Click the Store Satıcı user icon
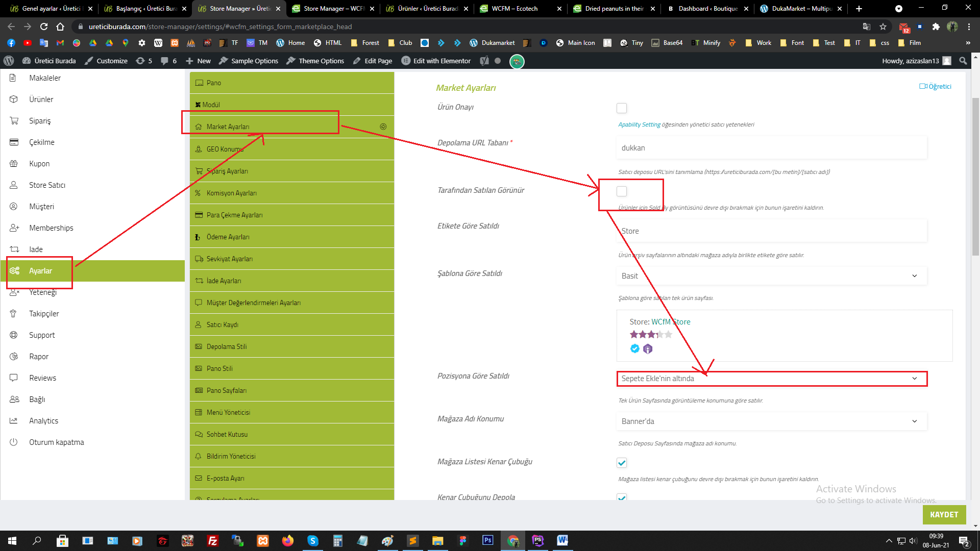Viewport: 980px width, 551px height. (x=14, y=185)
